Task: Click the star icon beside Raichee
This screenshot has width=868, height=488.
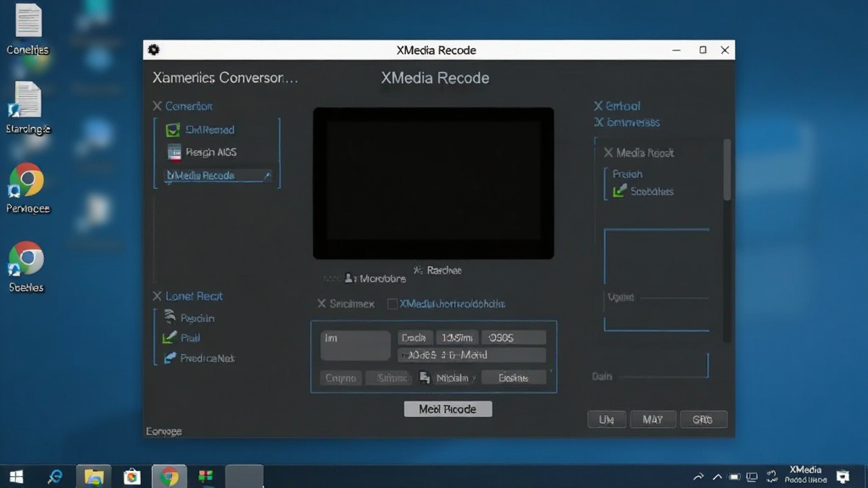Action: click(418, 270)
